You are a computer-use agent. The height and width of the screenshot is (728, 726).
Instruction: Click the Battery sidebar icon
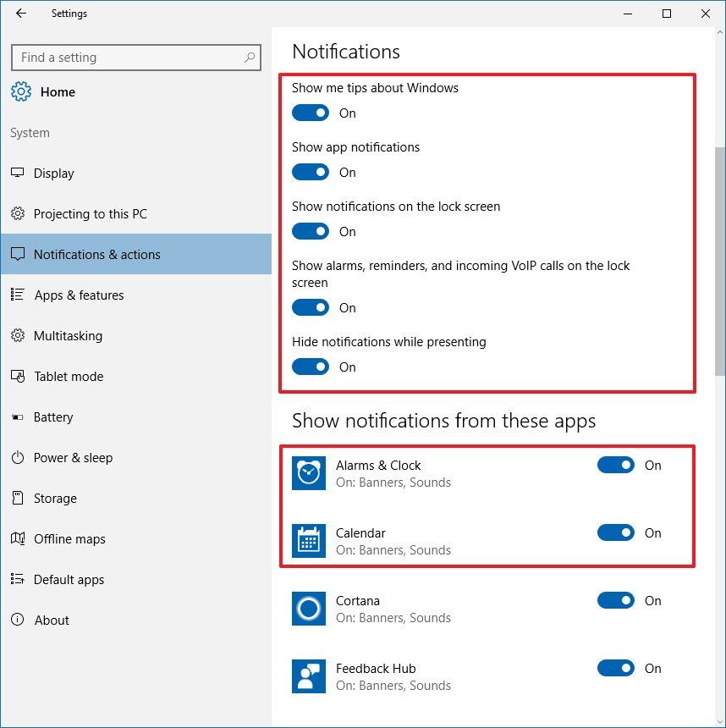click(19, 416)
